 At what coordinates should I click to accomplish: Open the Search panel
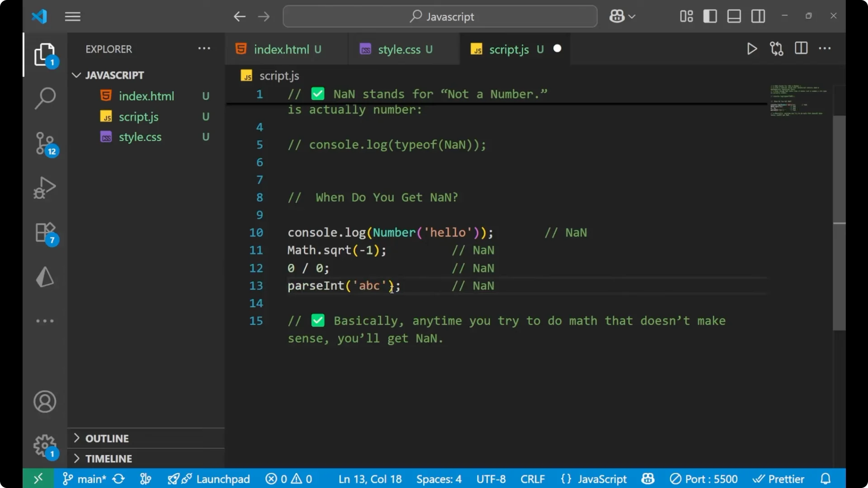coord(44,98)
